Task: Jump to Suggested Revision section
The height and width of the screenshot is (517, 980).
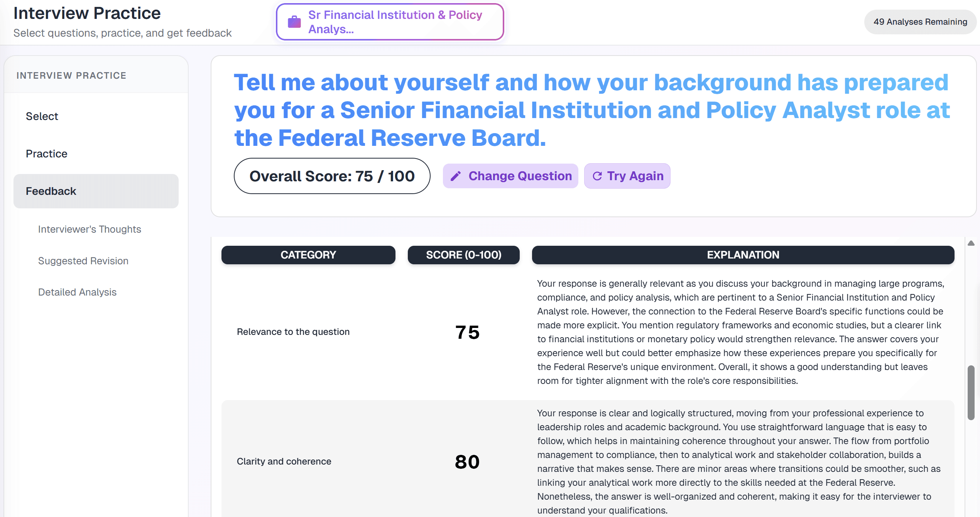Action: 83,261
